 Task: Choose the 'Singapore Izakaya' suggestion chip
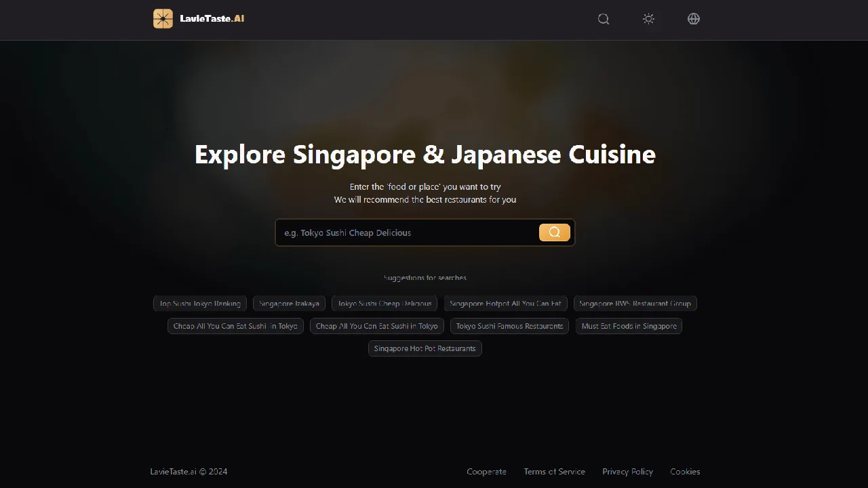click(289, 304)
